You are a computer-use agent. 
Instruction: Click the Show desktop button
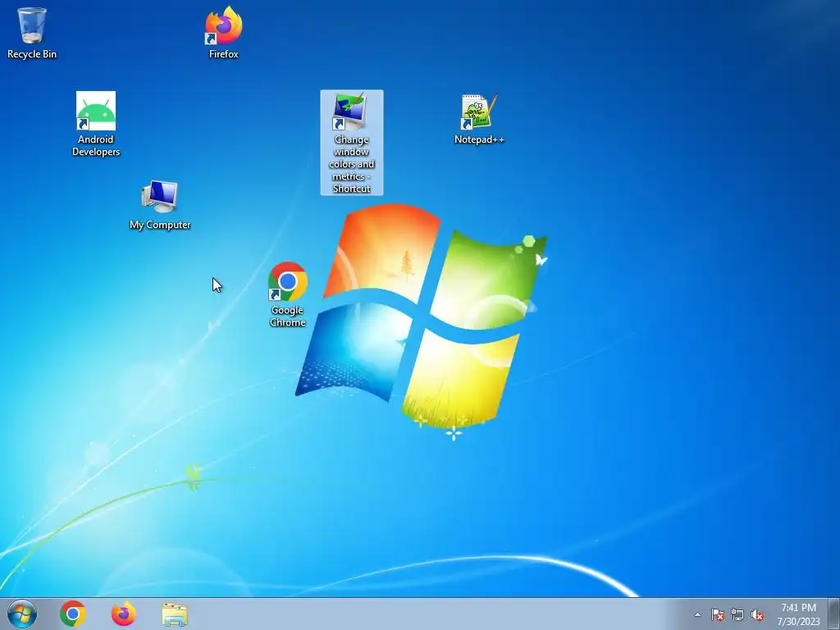point(834,614)
